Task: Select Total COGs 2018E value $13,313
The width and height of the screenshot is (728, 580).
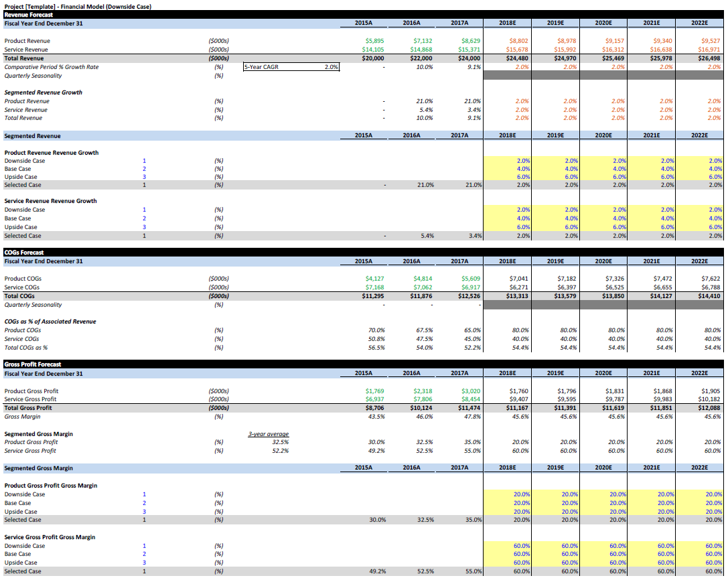Action: 516,295
